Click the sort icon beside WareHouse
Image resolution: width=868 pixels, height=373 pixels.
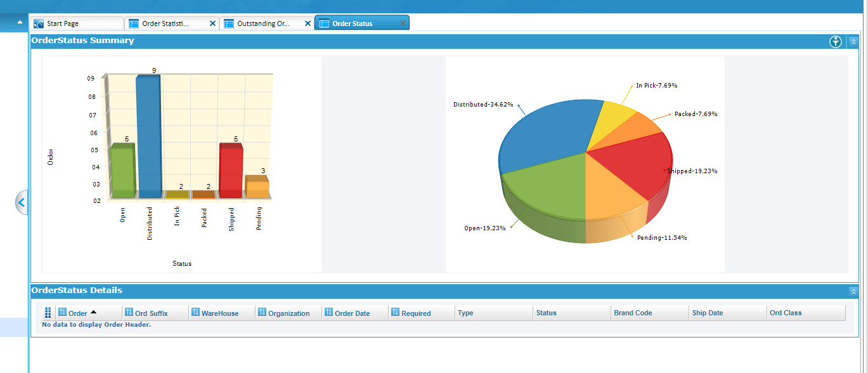coord(196,313)
